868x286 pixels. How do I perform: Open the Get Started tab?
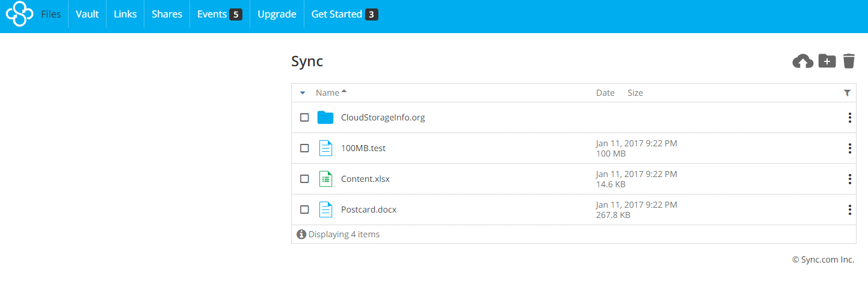pyautogui.click(x=345, y=14)
